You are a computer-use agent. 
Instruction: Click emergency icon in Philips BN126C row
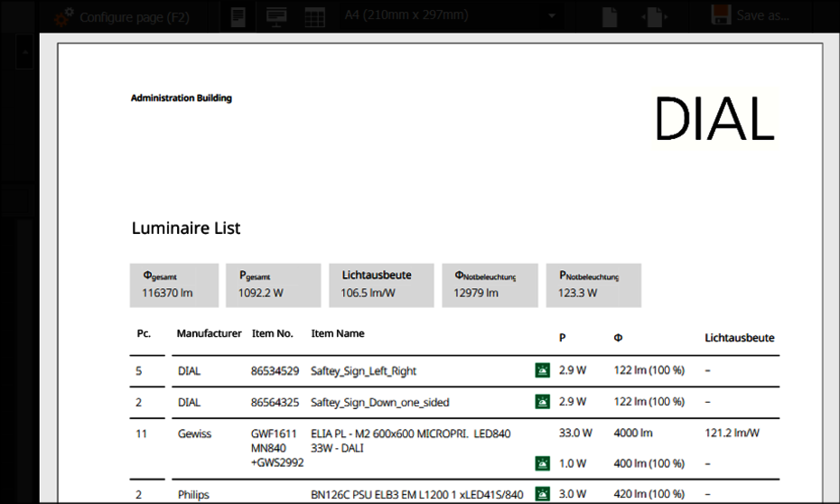542,494
